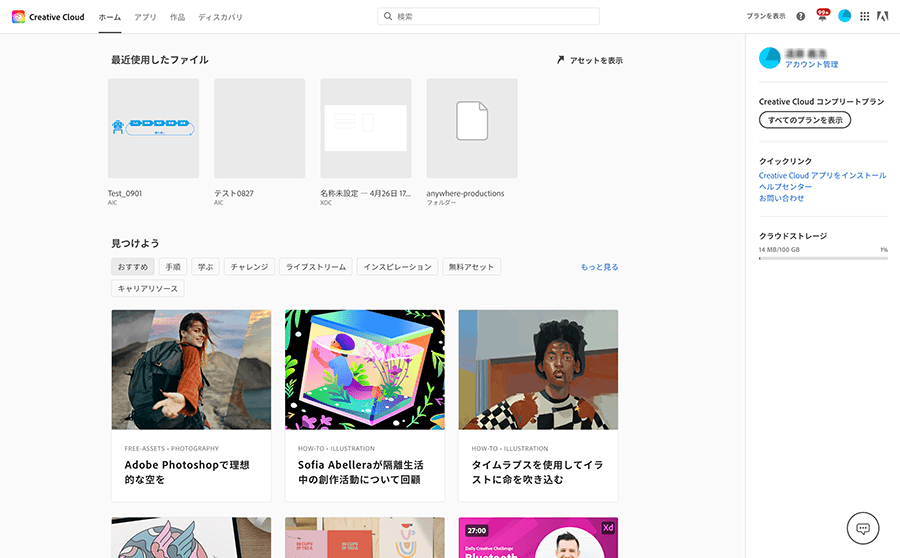Click the large account avatar in sidebar
Viewport: 900px width, 558px height.
coord(770,58)
